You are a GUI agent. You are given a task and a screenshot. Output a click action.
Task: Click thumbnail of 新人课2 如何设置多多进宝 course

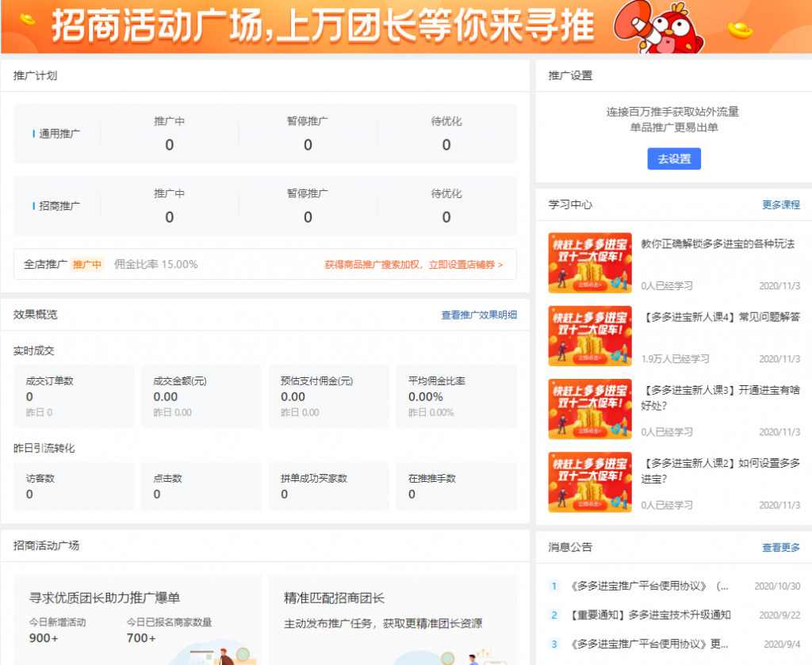click(590, 482)
